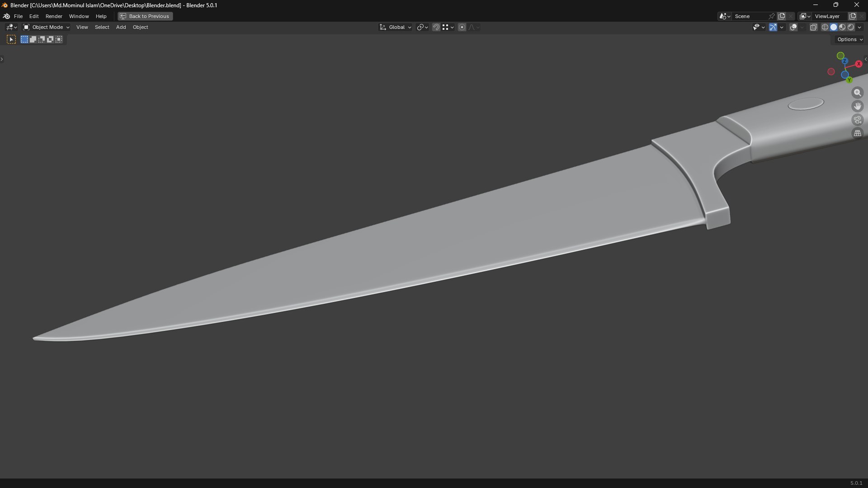Toggle snapping with the magnet icon
The width and height of the screenshot is (868, 488).
[x=436, y=28]
